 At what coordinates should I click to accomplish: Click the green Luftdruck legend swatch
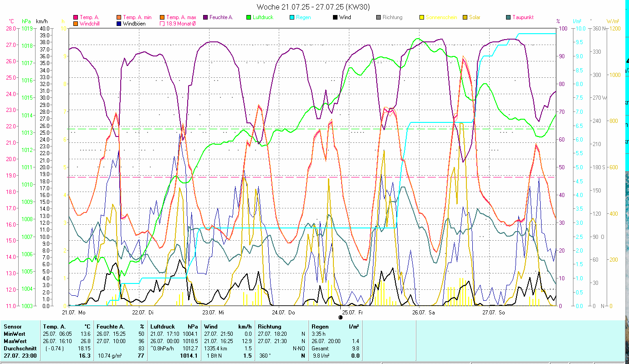(x=248, y=18)
